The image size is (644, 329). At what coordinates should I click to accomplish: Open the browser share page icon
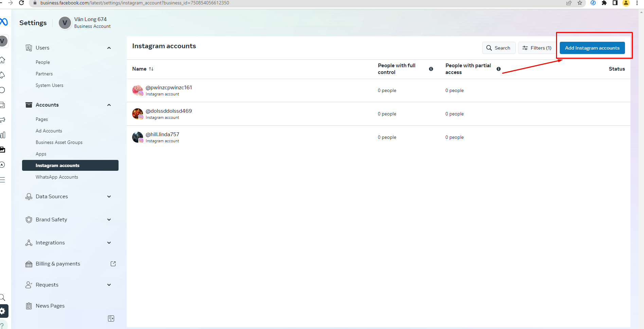tap(569, 3)
